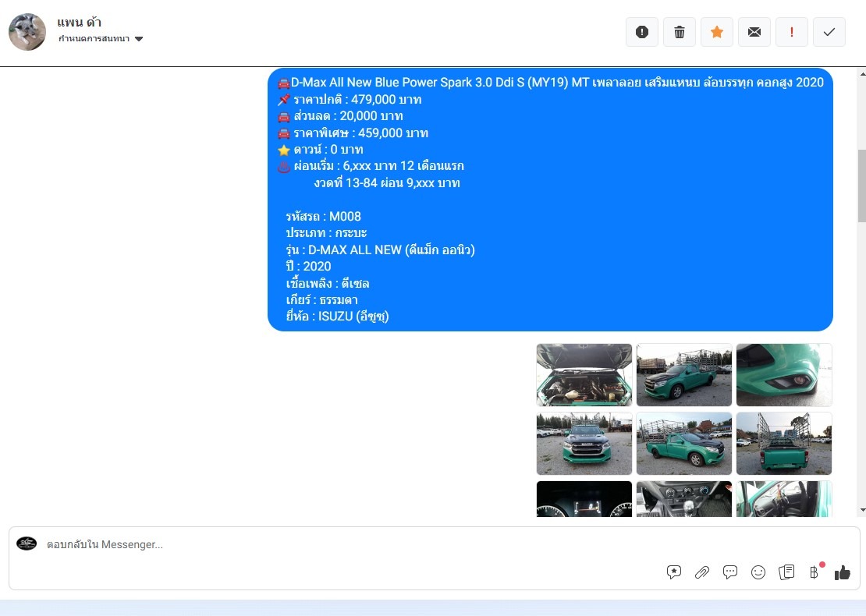
Task: Flag conversation with red exclamation icon
Action: click(792, 32)
